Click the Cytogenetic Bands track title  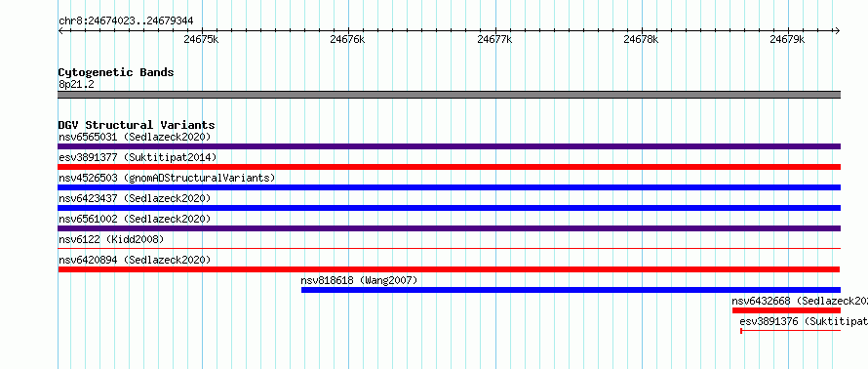(116, 72)
